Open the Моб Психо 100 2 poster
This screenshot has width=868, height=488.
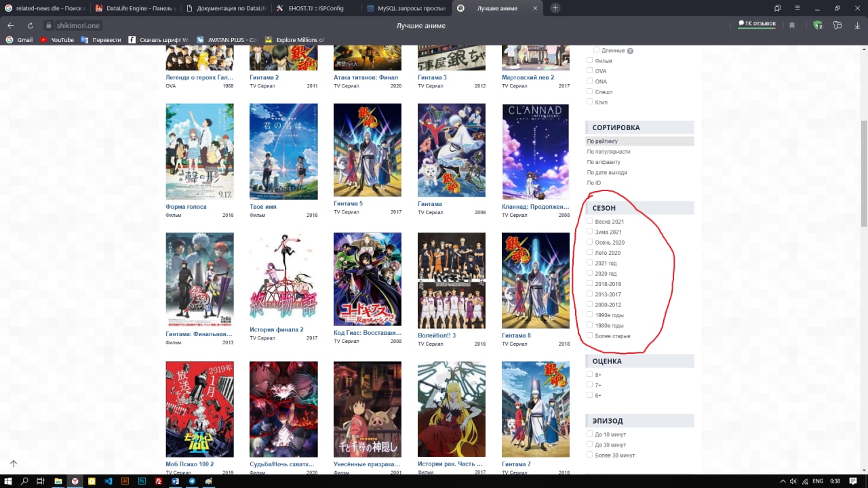[x=200, y=409]
